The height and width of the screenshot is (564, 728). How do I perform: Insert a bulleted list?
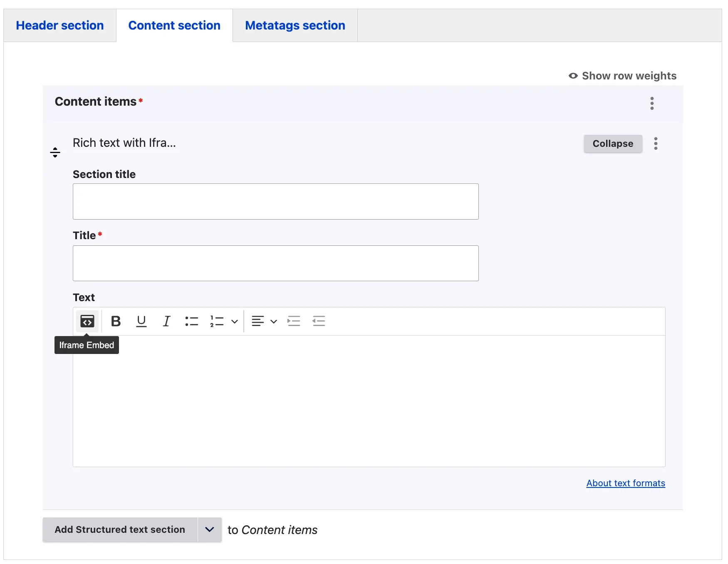191,321
